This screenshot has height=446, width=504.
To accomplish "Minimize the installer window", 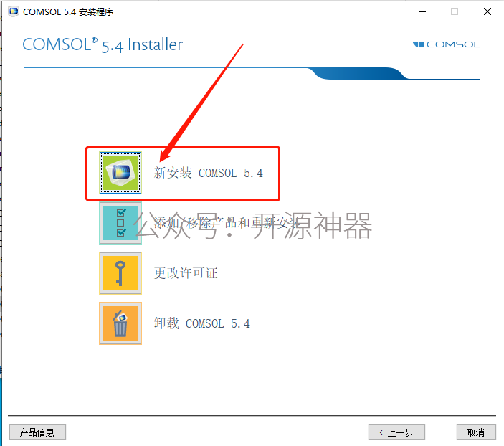I will coord(422,11).
